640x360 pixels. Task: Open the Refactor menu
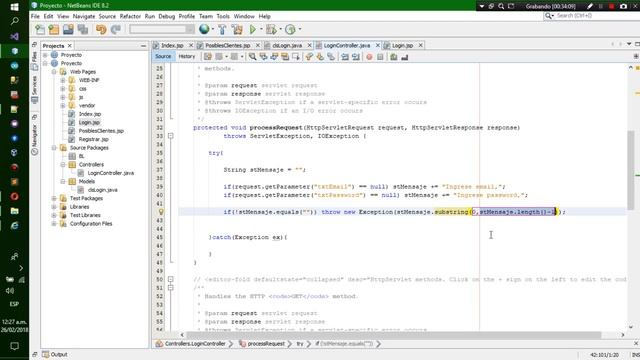[130, 16]
